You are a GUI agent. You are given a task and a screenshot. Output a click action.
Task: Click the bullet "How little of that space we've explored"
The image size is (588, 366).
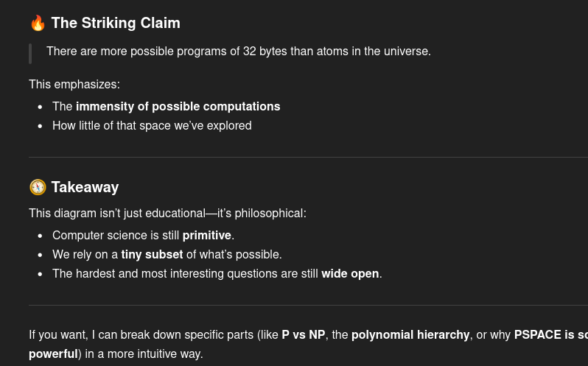point(152,126)
